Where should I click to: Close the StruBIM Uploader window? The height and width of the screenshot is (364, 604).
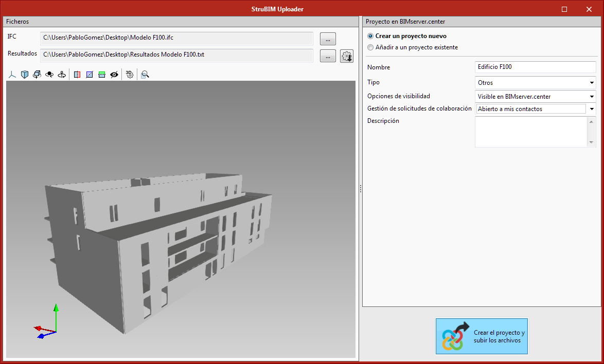(x=589, y=9)
